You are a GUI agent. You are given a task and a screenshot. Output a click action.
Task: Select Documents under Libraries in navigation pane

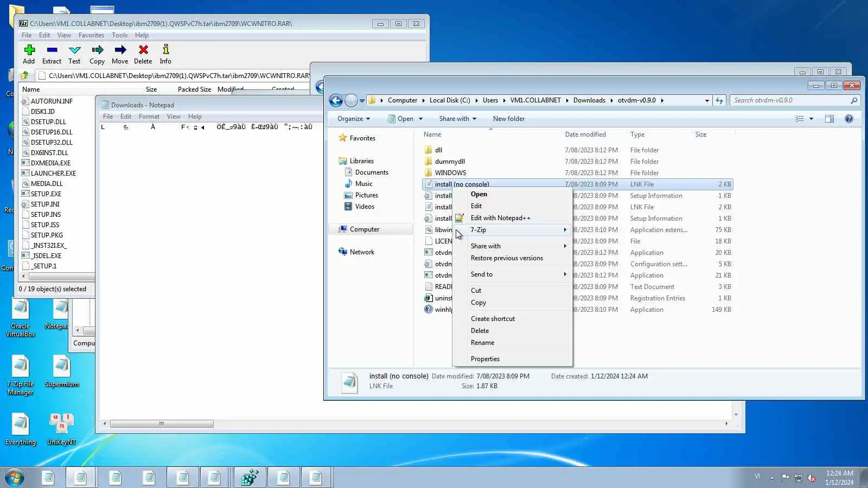tap(372, 172)
